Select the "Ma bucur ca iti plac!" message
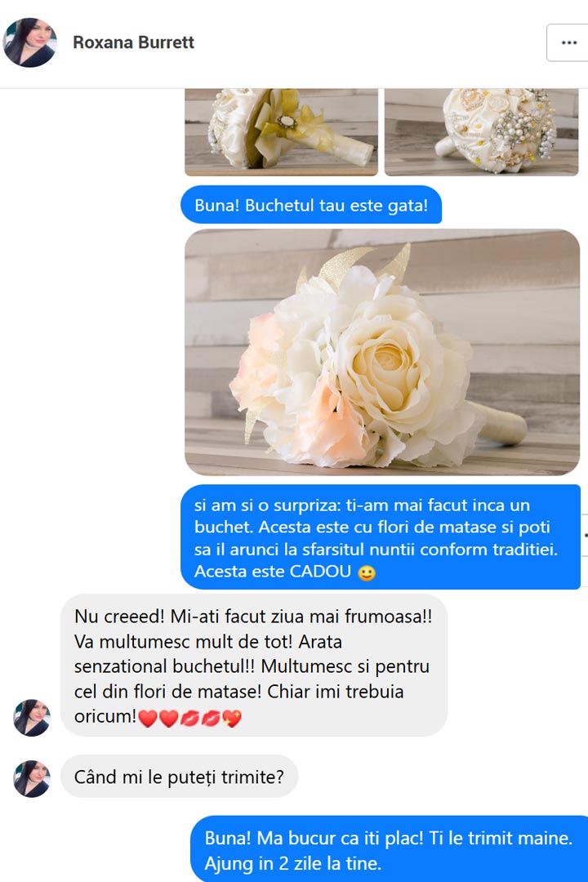Viewport: 588px width, 882px height. coord(390,849)
